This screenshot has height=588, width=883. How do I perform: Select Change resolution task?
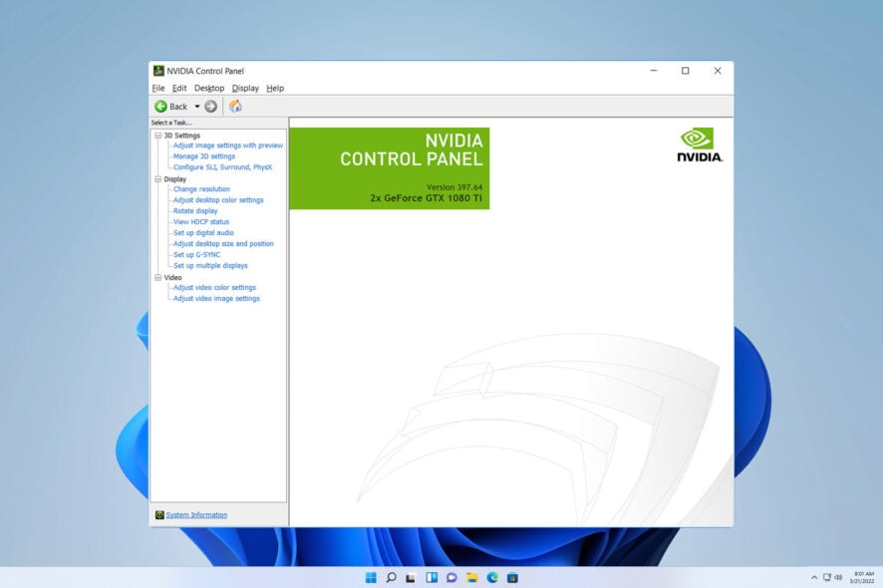pyautogui.click(x=201, y=189)
